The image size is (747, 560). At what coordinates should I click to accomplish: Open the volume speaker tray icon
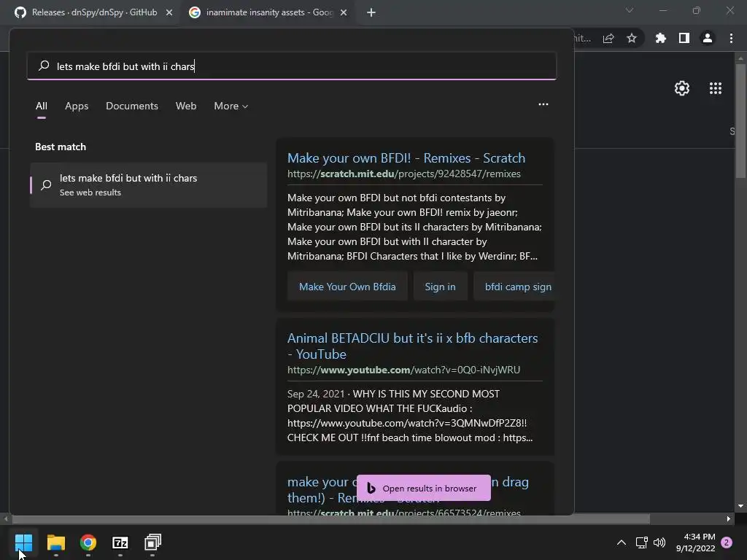point(659,542)
